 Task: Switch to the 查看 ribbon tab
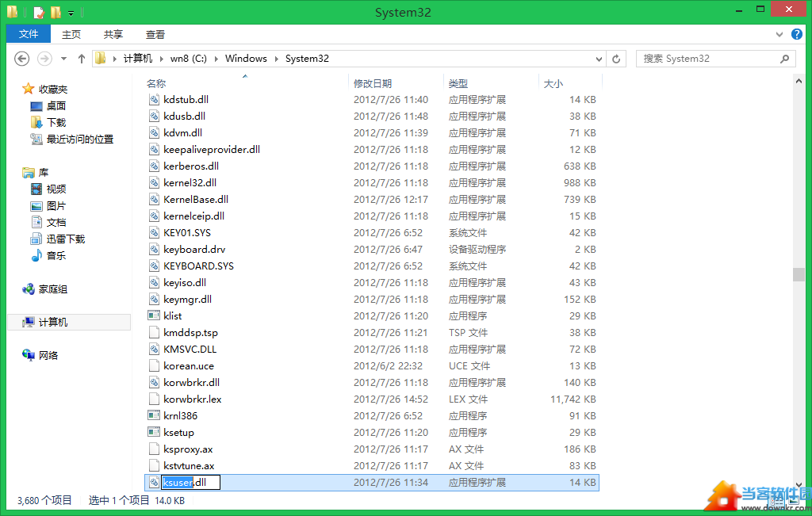[x=155, y=34]
